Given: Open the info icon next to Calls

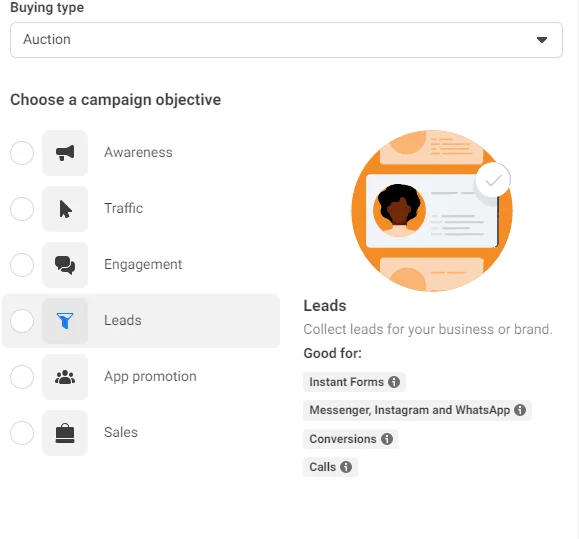Looking at the screenshot, I should [346, 467].
